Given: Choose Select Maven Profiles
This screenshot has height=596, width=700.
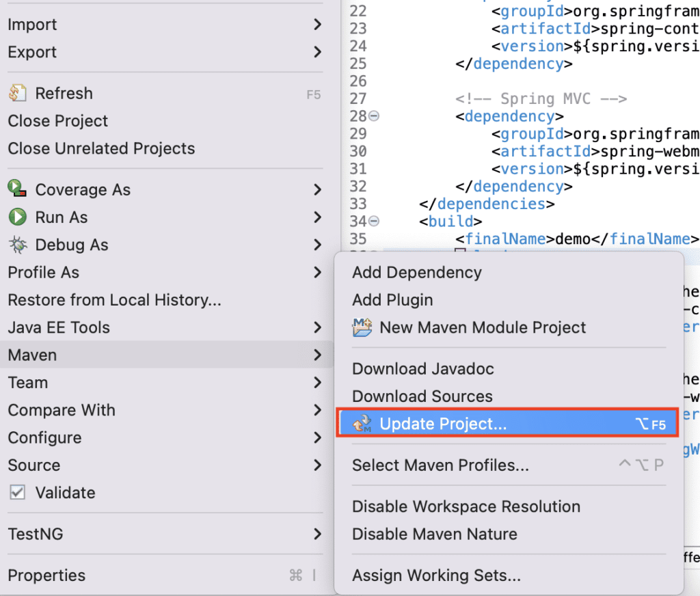Looking at the screenshot, I should [509, 465].
